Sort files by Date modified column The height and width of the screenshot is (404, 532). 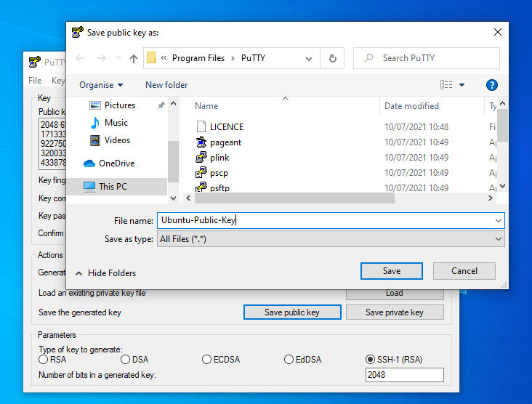tap(411, 106)
